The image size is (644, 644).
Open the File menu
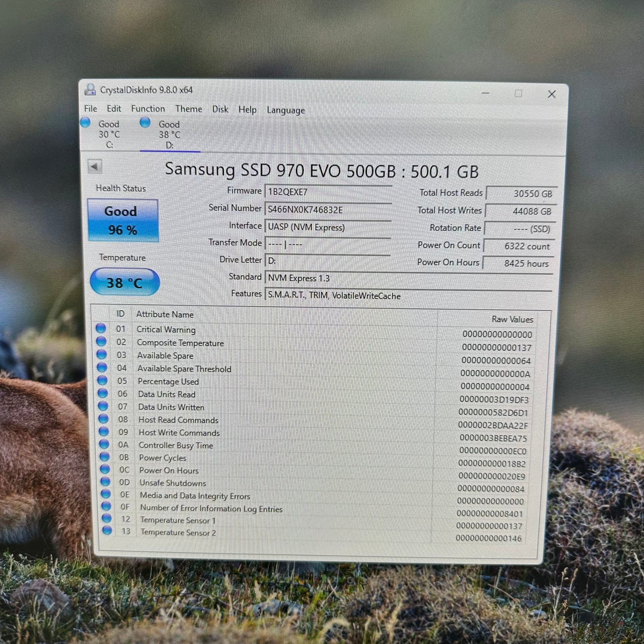(90, 109)
